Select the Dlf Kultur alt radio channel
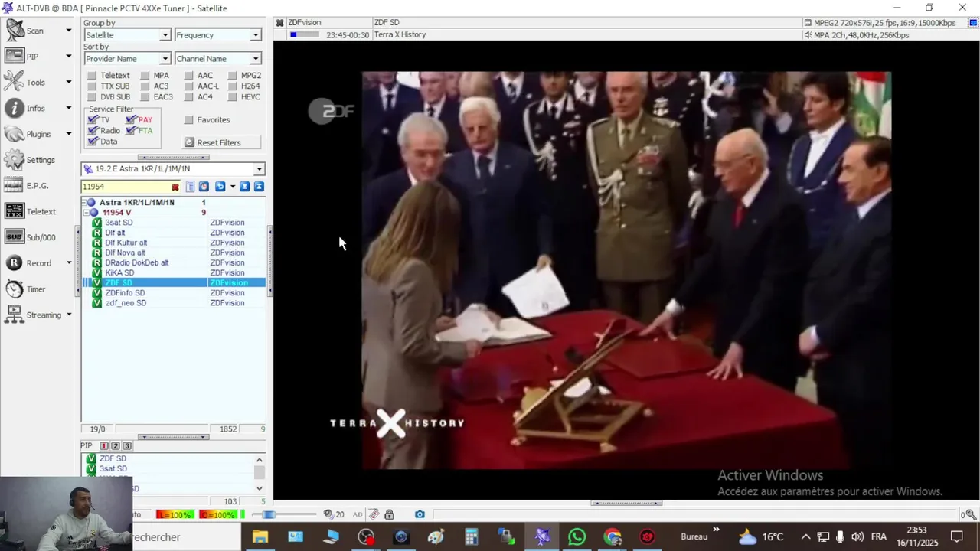Viewport: 980px width, 551px height. (x=126, y=243)
